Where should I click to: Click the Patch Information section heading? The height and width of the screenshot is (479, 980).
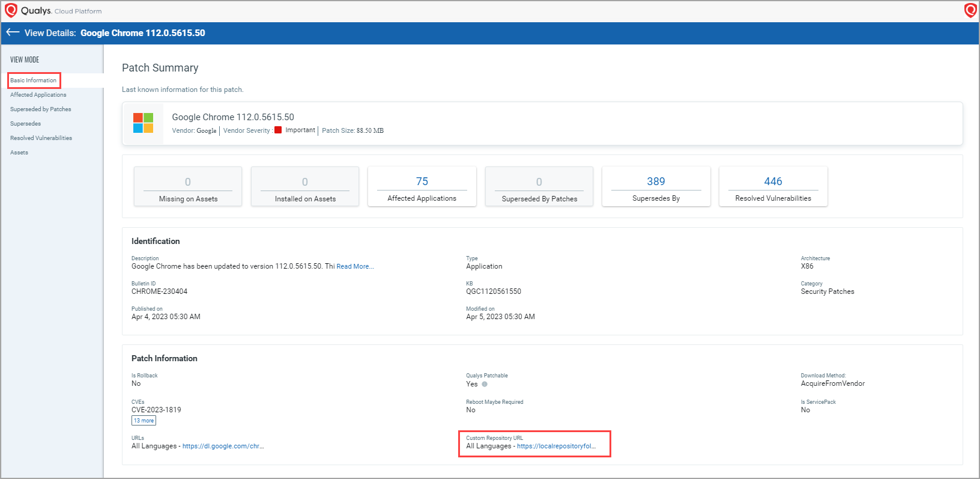coord(165,358)
